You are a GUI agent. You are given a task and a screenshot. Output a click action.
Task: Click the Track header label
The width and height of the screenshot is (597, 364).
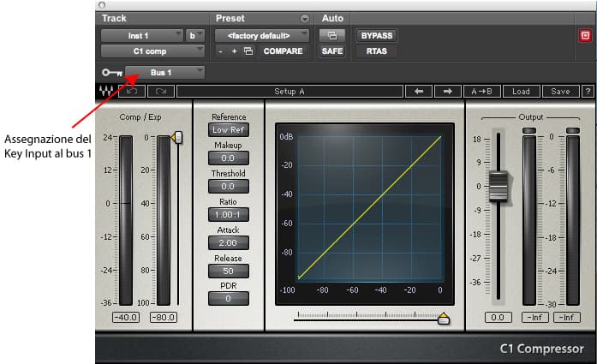(x=114, y=18)
